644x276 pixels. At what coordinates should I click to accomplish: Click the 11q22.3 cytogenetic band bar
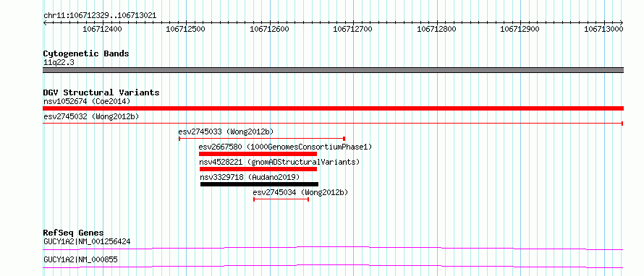[333, 70]
